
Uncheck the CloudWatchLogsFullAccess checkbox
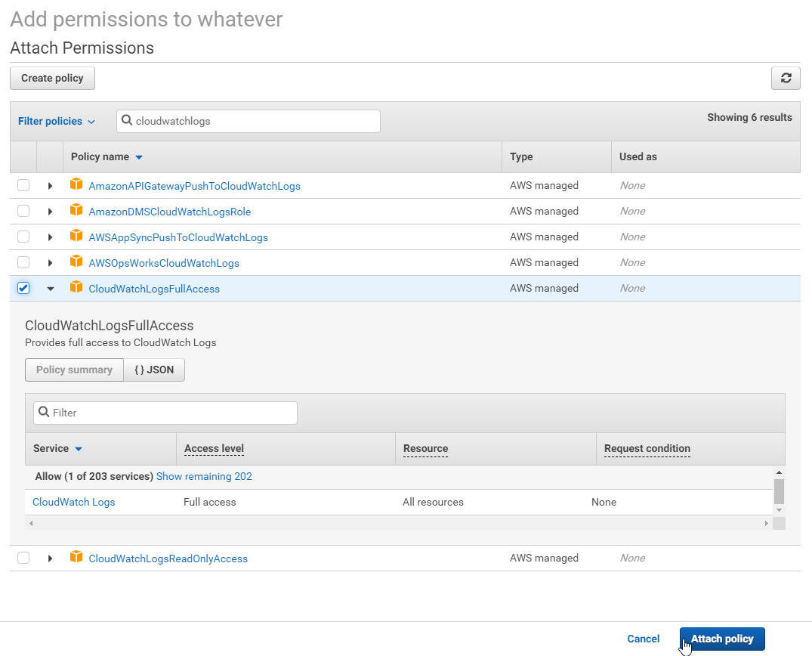tap(23, 288)
